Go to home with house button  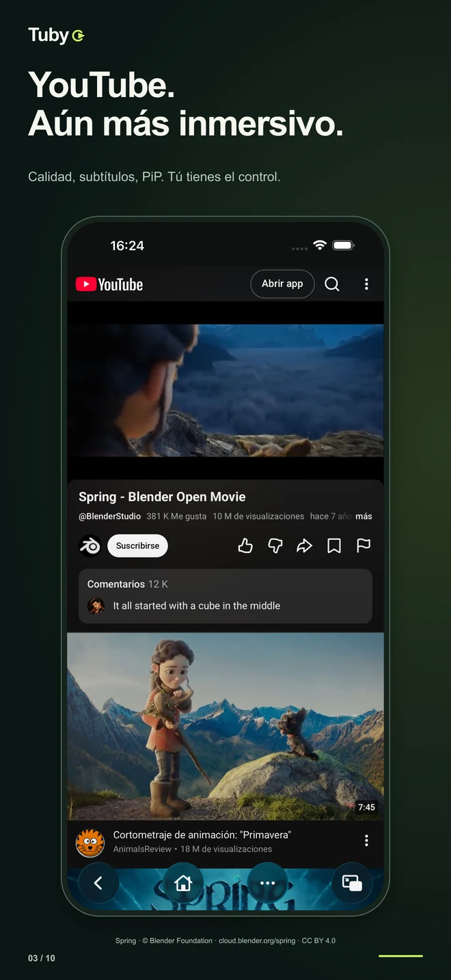183,883
